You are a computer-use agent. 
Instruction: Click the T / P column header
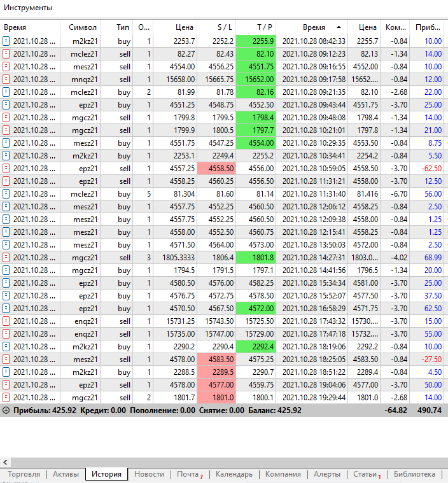click(x=256, y=27)
